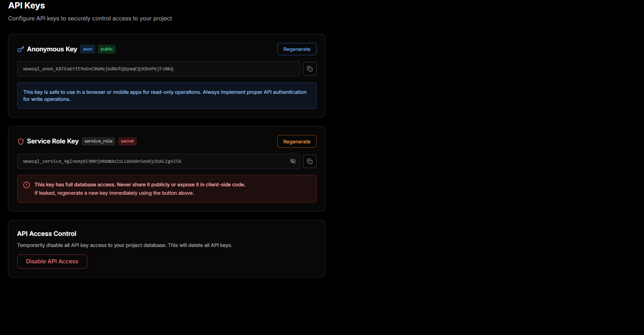Copy the service role key to clipboard
Image resolution: width=644 pixels, height=335 pixels.
(x=310, y=161)
